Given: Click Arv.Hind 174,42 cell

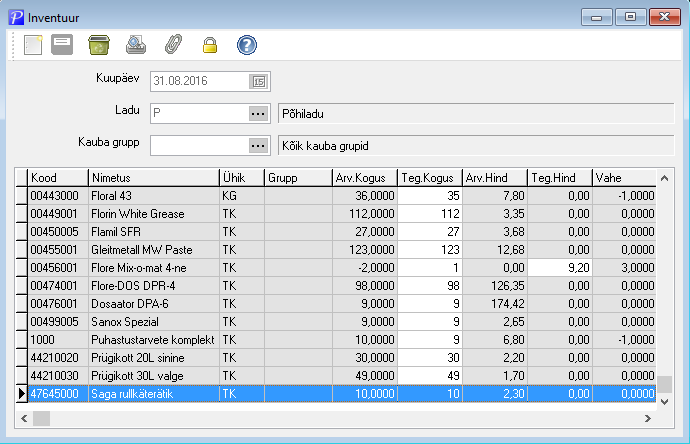Looking at the screenshot, I should (x=495, y=304).
